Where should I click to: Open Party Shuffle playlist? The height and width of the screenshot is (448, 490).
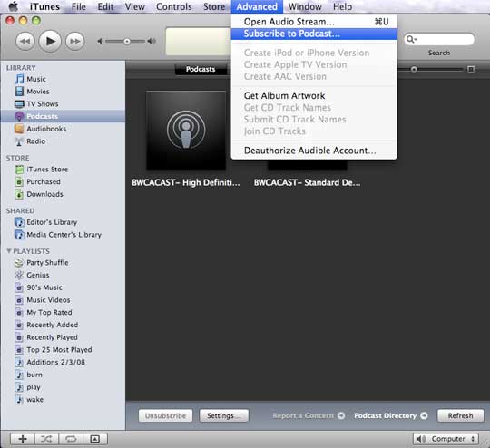[x=47, y=263]
